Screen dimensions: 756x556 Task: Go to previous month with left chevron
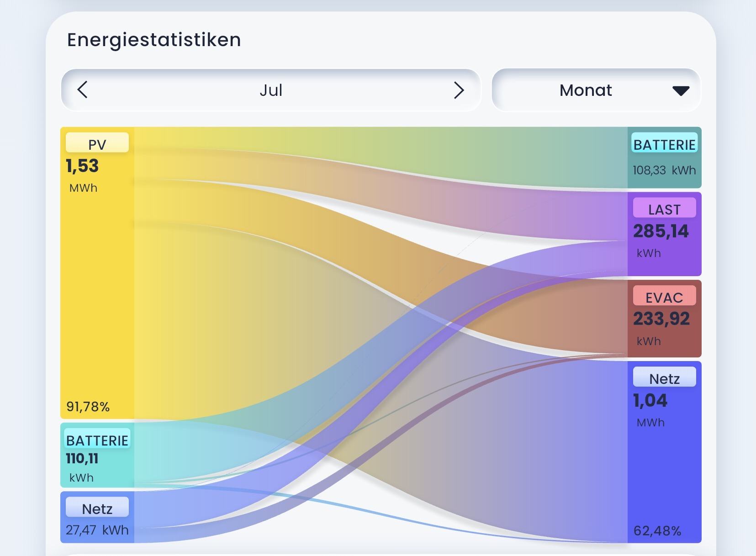83,90
